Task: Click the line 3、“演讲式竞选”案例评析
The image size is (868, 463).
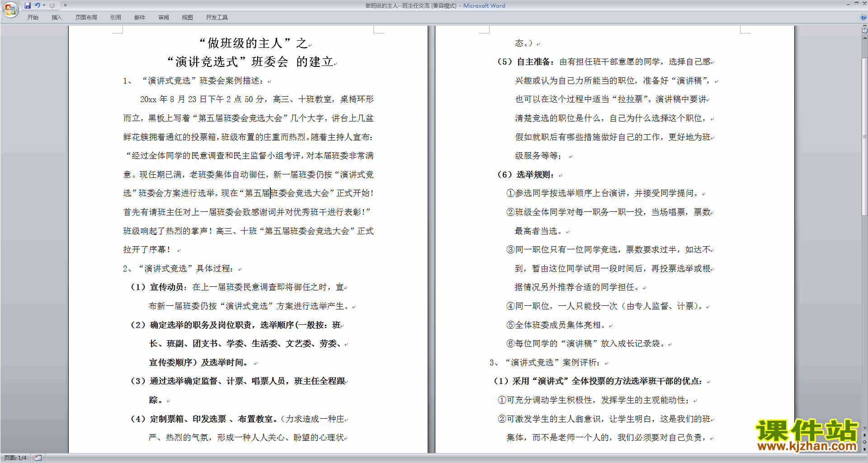Action: [x=545, y=362]
